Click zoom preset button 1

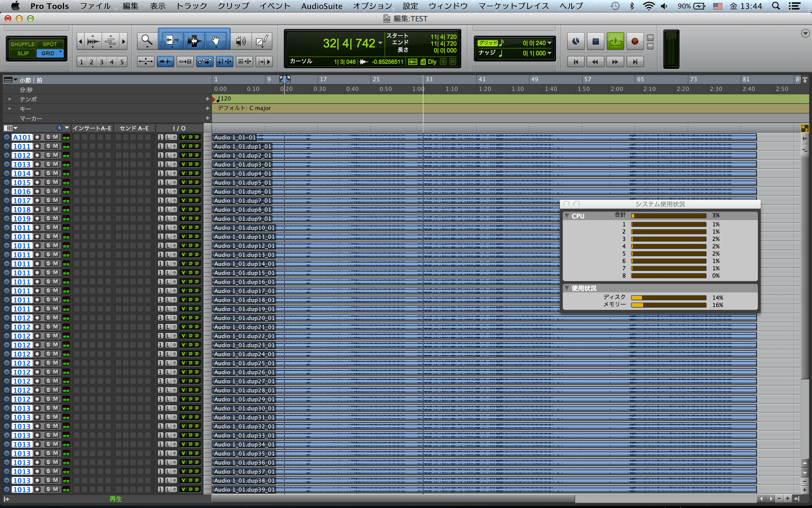click(x=81, y=62)
